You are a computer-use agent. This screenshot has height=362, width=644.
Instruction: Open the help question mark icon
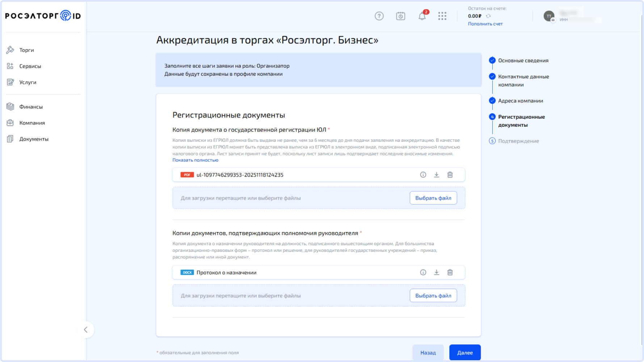pyautogui.click(x=379, y=16)
